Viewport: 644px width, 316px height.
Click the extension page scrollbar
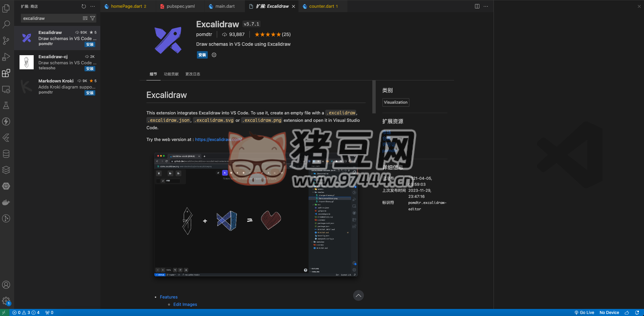[374, 97]
